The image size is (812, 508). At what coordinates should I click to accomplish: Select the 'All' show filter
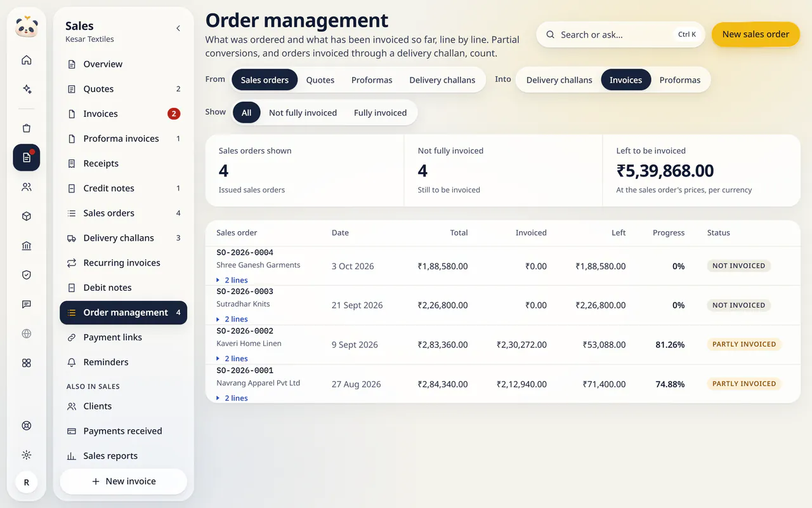tap(246, 113)
